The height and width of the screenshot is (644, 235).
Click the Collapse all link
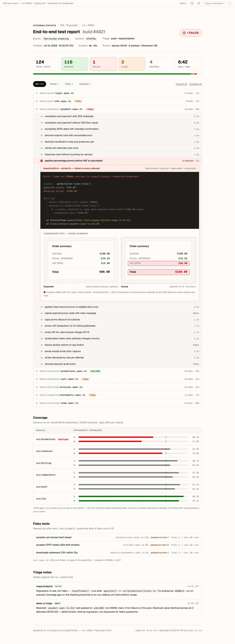(195, 84)
